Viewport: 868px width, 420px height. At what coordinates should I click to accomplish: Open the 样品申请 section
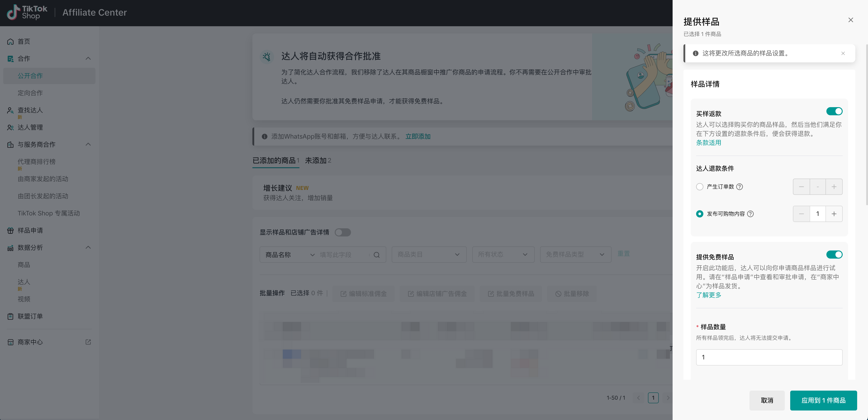pyautogui.click(x=30, y=230)
